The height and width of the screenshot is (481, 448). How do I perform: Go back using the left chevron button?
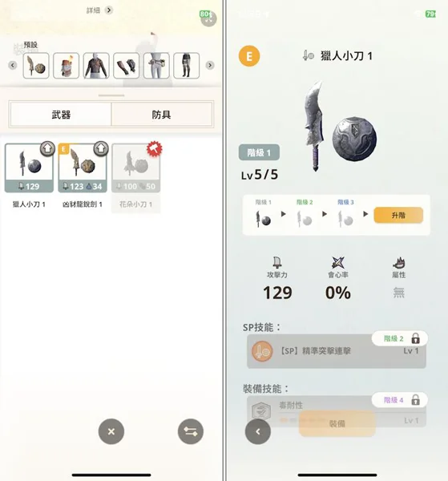click(258, 431)
